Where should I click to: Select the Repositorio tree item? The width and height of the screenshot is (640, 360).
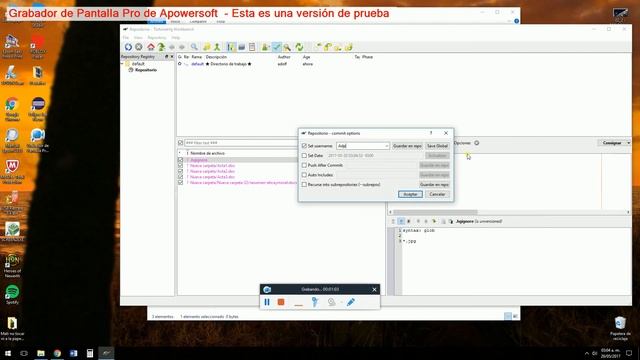click(146, 70)
